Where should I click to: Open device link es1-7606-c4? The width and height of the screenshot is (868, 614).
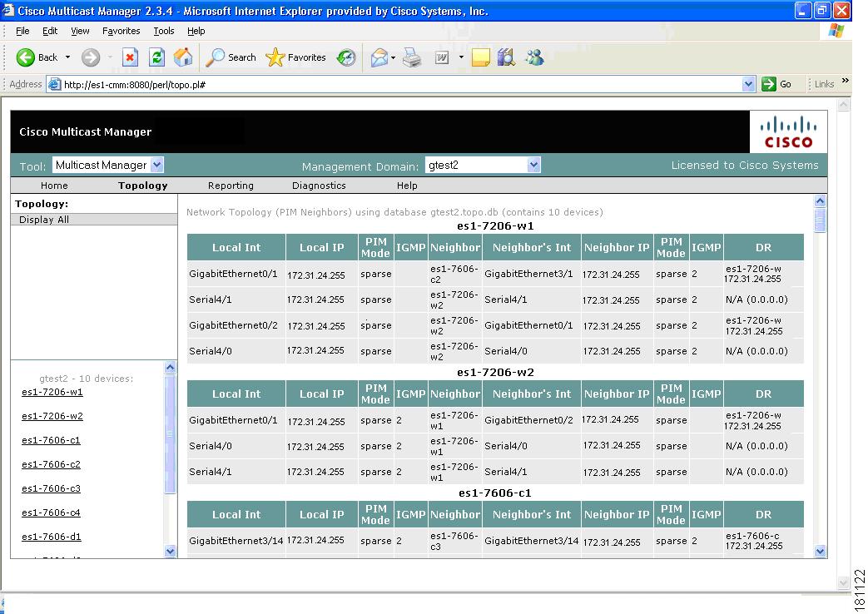click(51, 512)
